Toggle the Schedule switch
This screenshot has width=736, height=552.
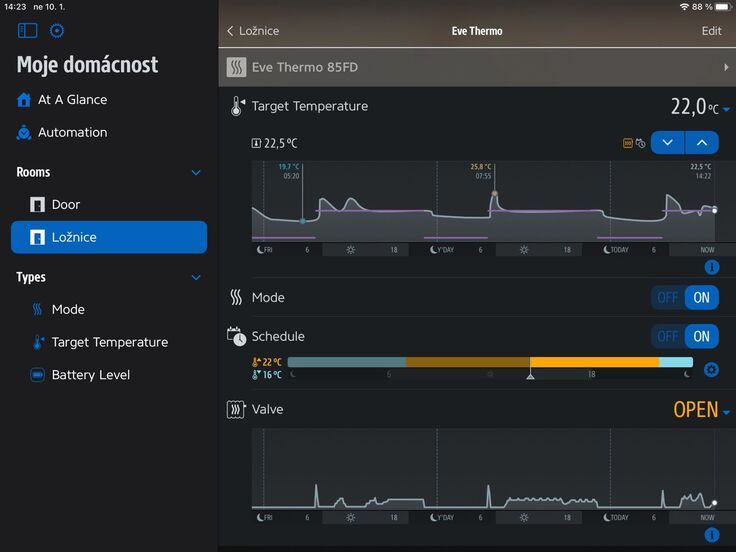[685, 336]
